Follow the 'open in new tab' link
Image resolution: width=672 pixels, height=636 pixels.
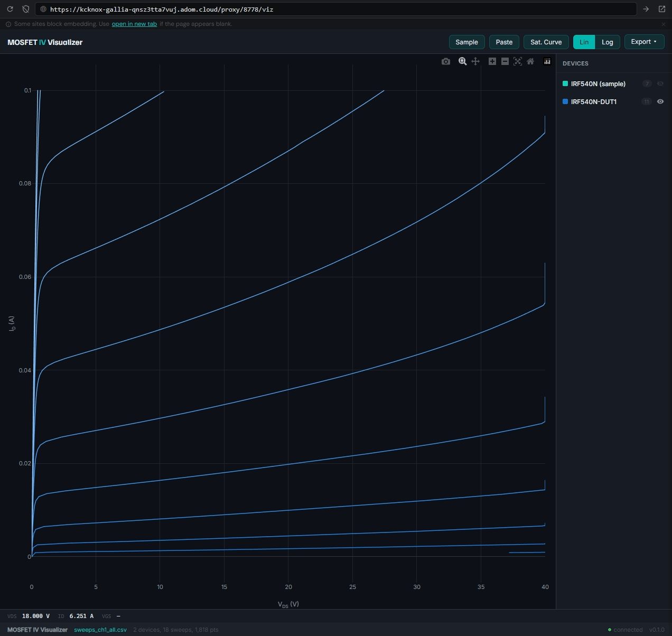pos(134,24)
